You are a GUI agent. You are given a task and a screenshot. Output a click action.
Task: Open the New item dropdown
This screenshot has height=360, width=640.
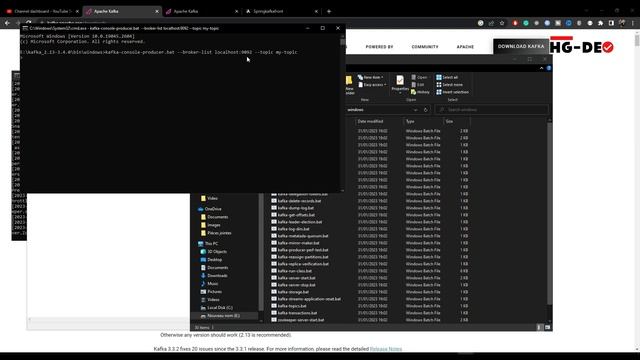point(371,77)
